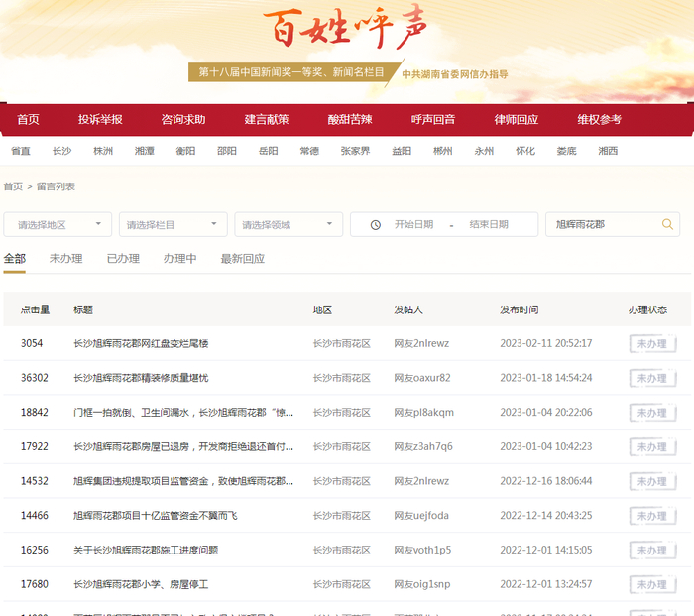Click the clock icon in date range
The width and height of the screenshot is (694, 616).
(376, 225)
